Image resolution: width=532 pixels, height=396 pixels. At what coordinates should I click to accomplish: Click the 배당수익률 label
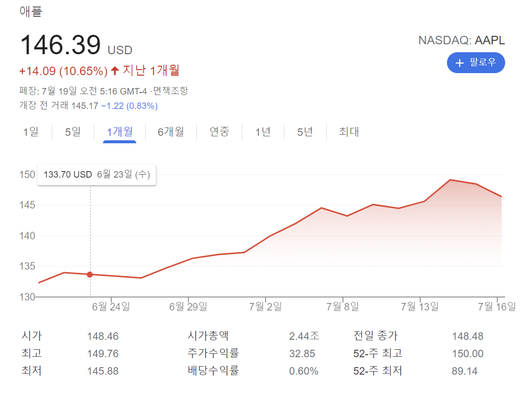pyautogui.click(x=213, y=371)
